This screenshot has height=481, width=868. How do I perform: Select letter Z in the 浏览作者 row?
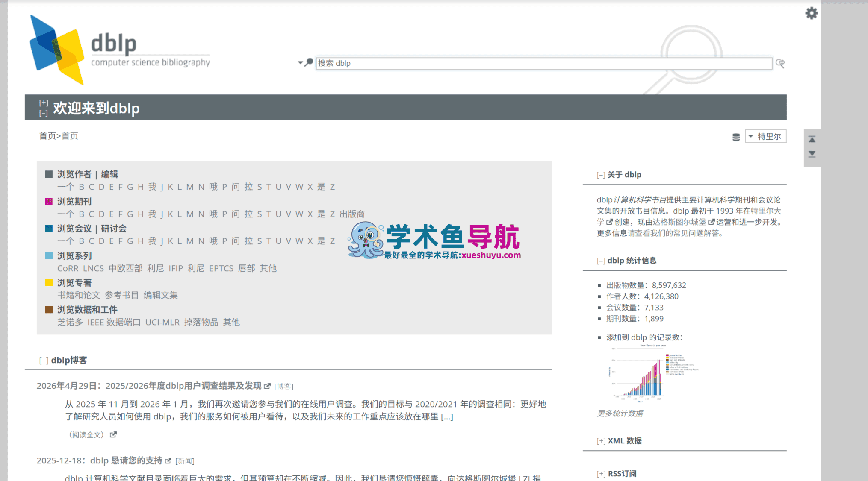pos(332,187)
